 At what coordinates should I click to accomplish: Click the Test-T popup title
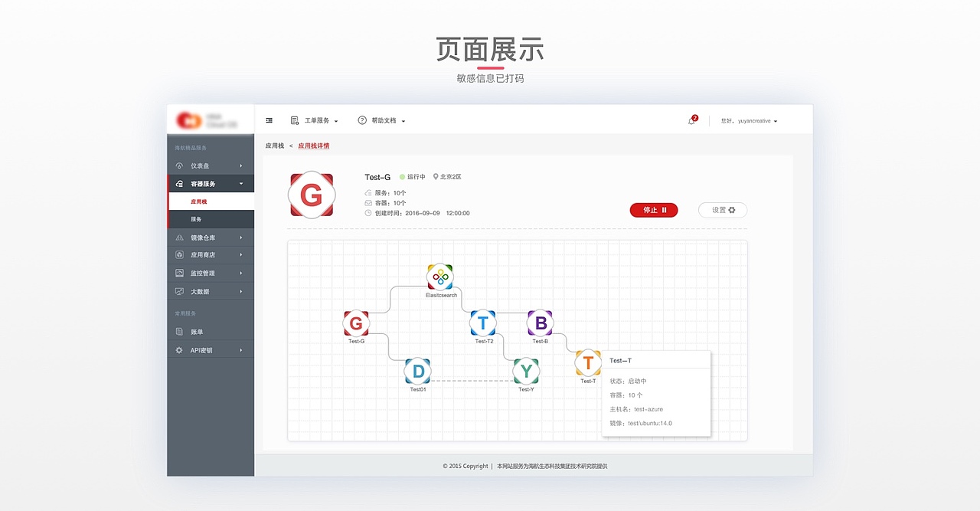click(621, 360)
